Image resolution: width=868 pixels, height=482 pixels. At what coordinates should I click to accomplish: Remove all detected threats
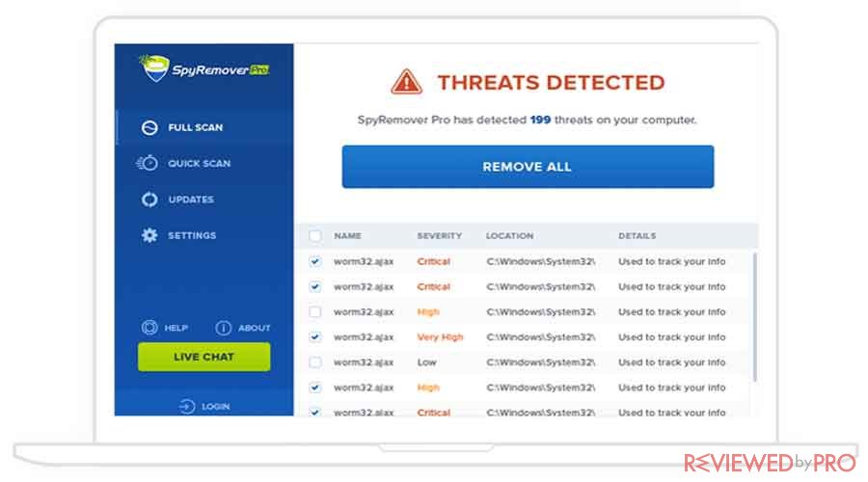coord(529,167)
